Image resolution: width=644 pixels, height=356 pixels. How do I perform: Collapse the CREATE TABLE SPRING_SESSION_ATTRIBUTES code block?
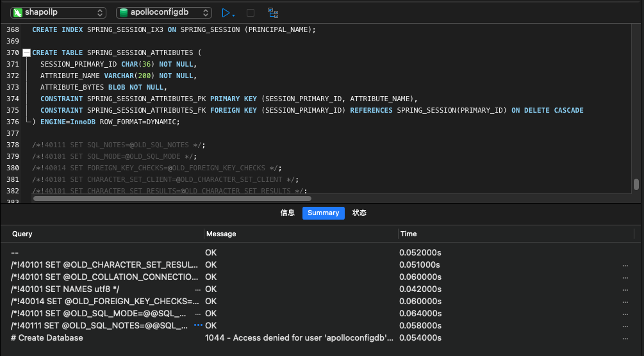tap(27, 53)
